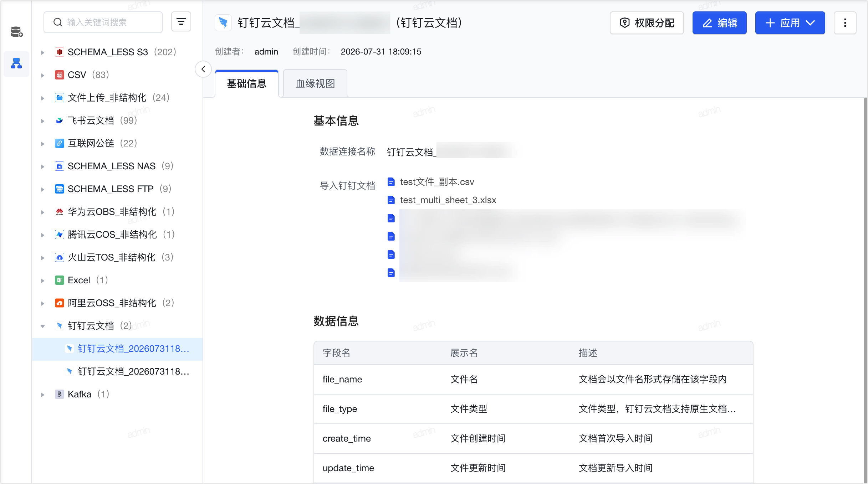Image resolution: width=868 pixels, height=484 pixels.
Task: Open the 应用 dropdown button
Action: click(x=790, y=23)
